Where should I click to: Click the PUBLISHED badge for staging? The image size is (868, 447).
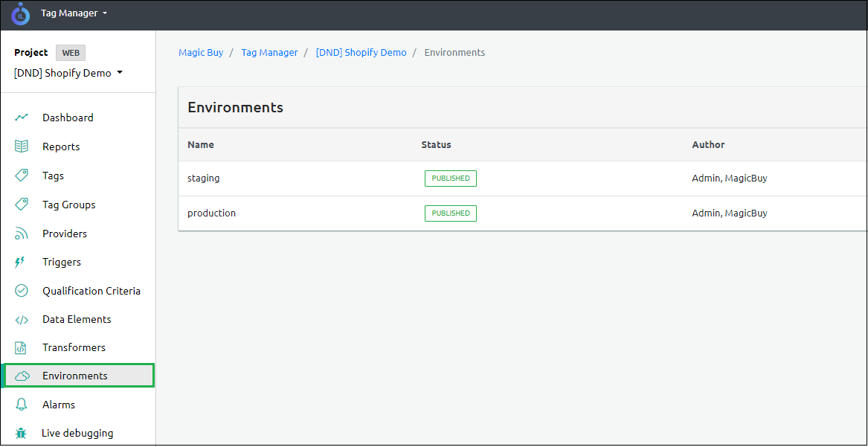point(450,179)
